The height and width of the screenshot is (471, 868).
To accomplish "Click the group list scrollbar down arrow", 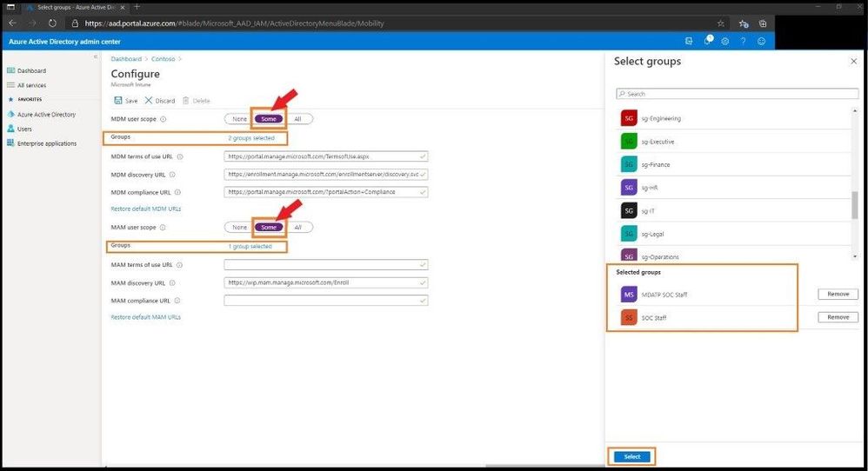I will coord(855,257).
